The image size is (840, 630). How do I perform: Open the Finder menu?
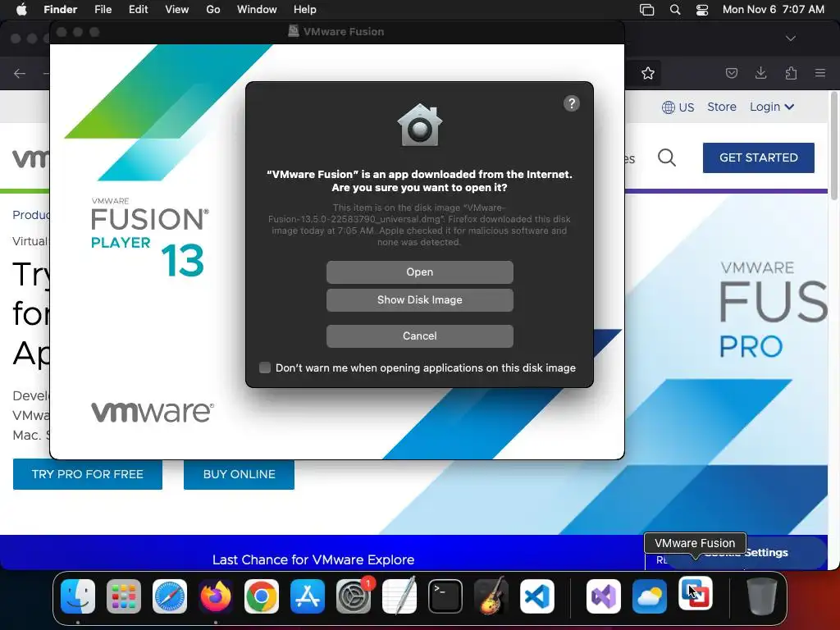(x=60, y=10)
